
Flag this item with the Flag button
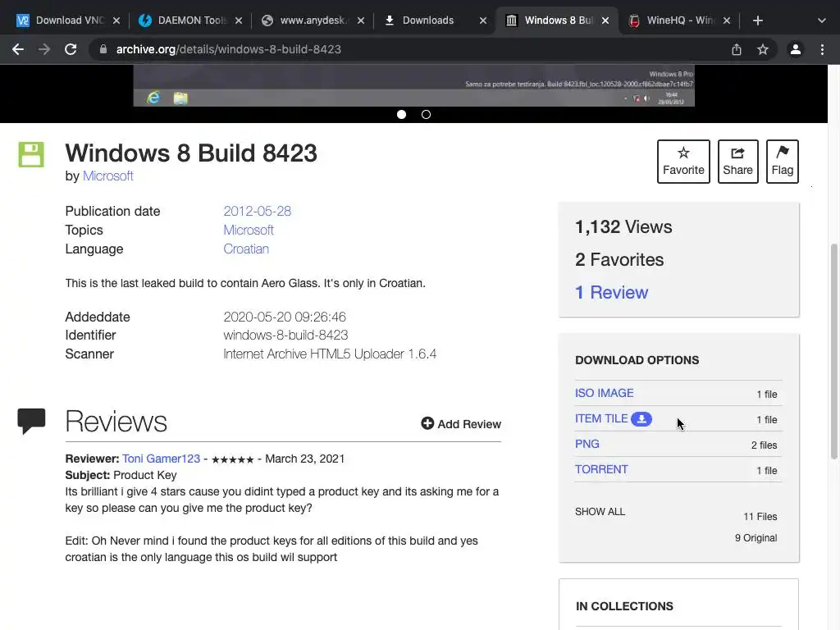(x=782, y=162)
